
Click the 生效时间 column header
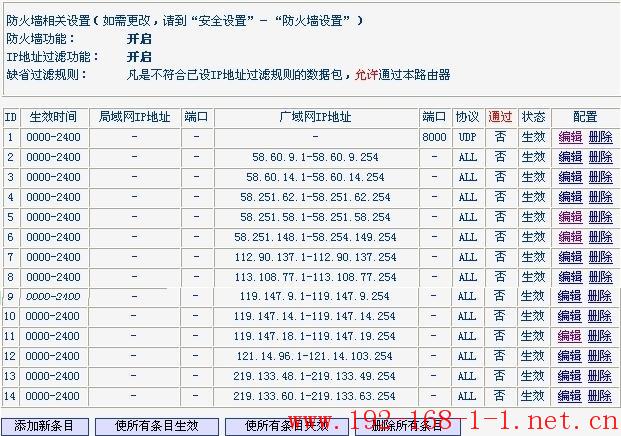coord(53,117)
